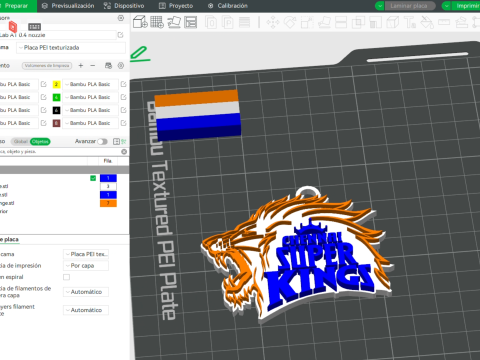Viewport: 480px width, 360px height.
Task: Remove a filament with the minus icon
Action: 93,66
